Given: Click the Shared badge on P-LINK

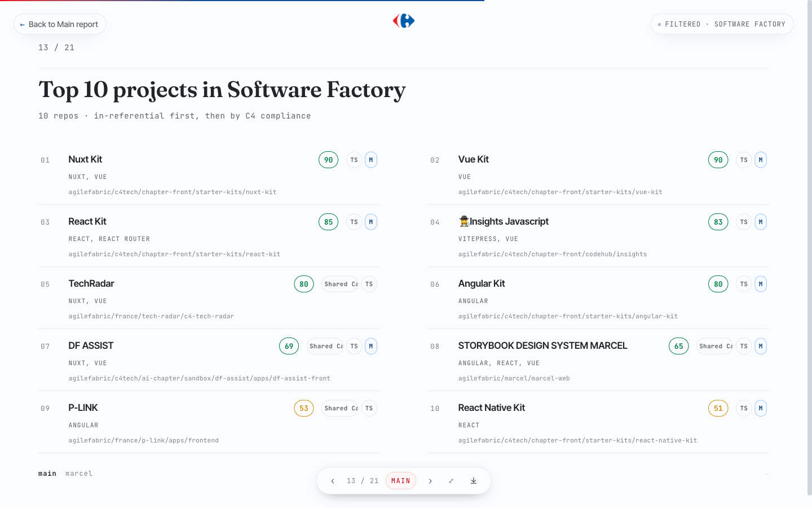Looking at the screenshot, I should tap(340, 408).
